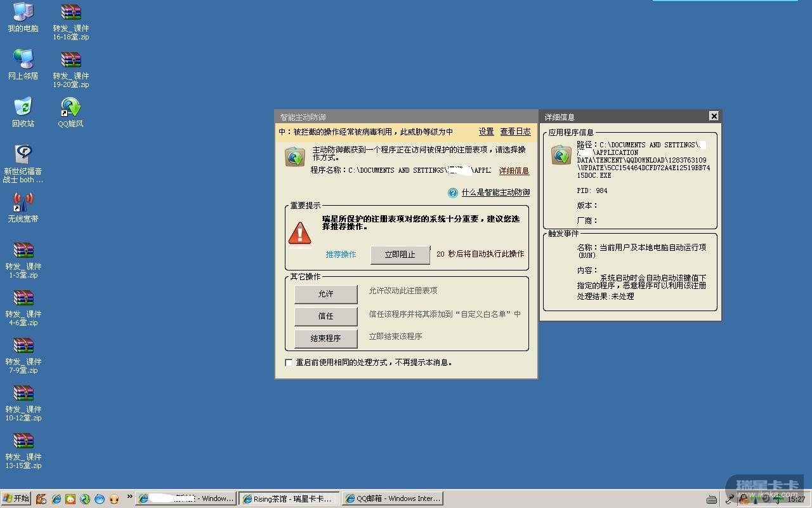This screenshot has width=812, height=508.
Task: Select the 新世纪福音战士 desktop shortcut
Action: point(23,164)
